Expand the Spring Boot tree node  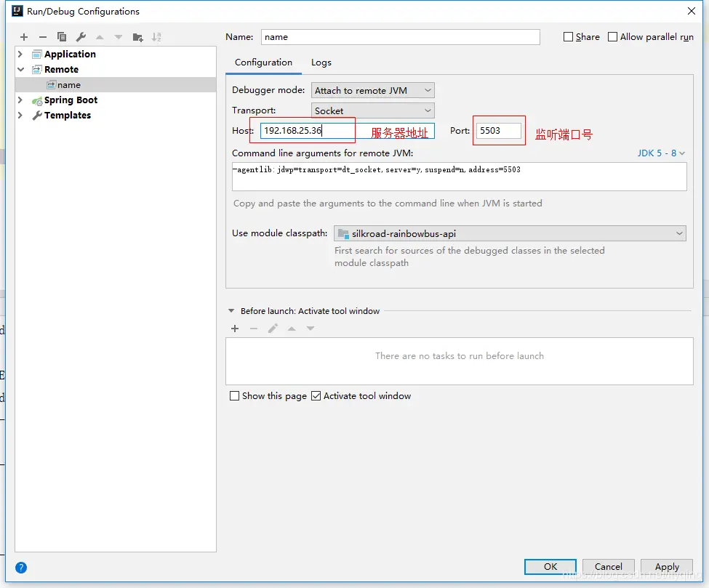(20, 100)
